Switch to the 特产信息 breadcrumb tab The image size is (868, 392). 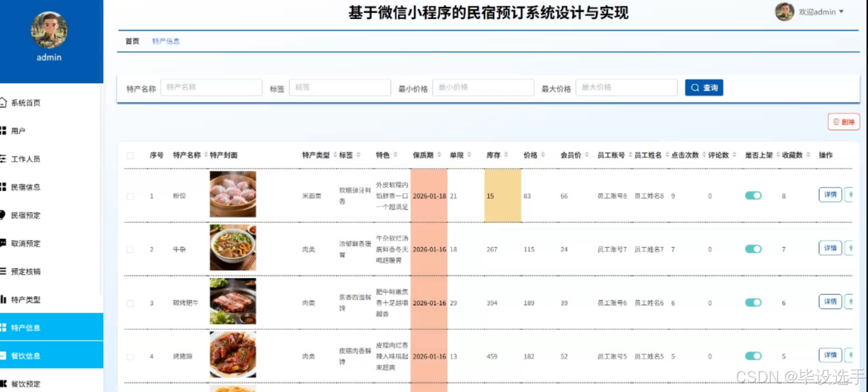[x=166, y=41]
